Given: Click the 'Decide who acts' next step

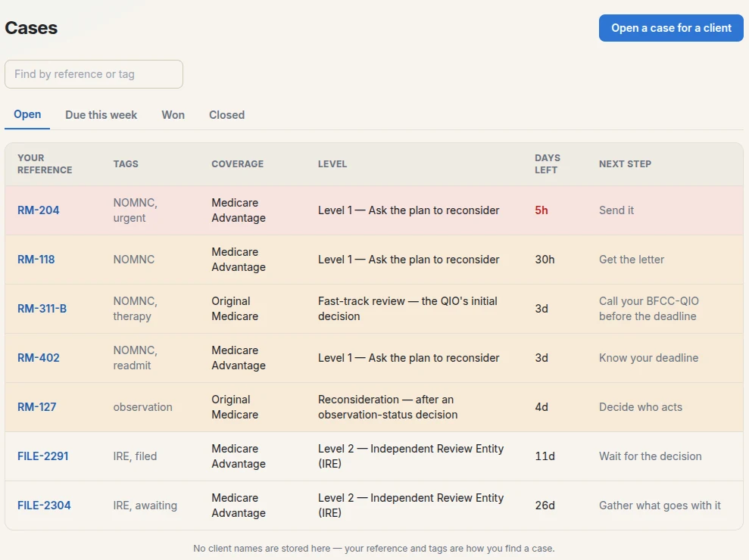Looking at the screenshot, I should [x=641, y=406].
